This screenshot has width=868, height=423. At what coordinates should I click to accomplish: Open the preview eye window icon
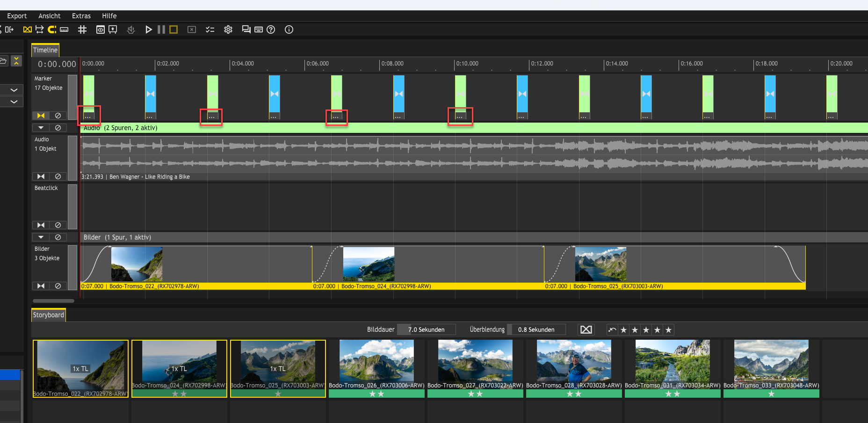pos(100,29)
